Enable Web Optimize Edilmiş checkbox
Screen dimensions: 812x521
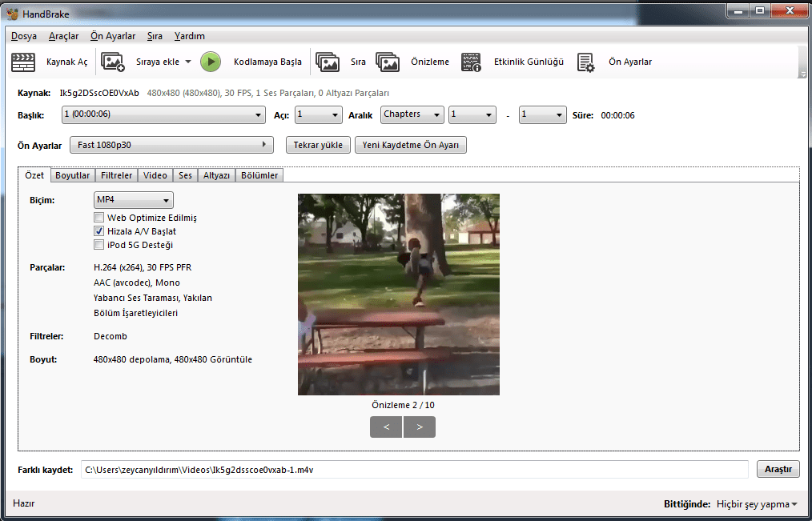point(99,218)
